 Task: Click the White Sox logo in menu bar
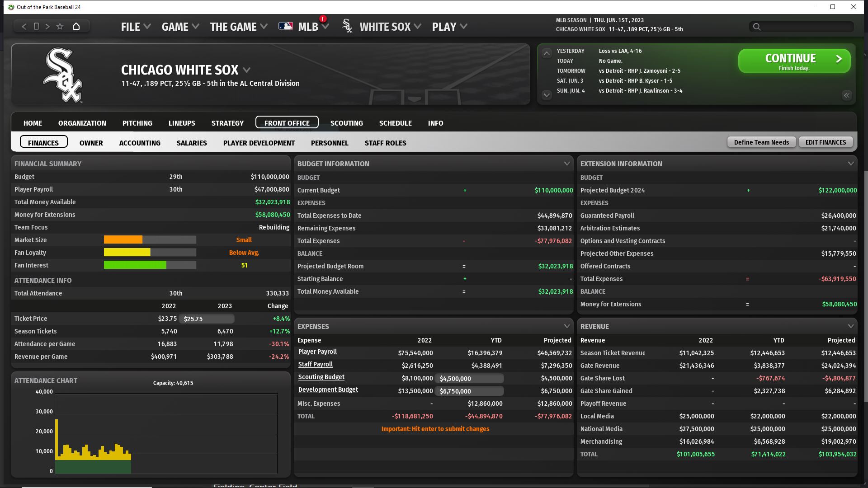pos(347,26)
